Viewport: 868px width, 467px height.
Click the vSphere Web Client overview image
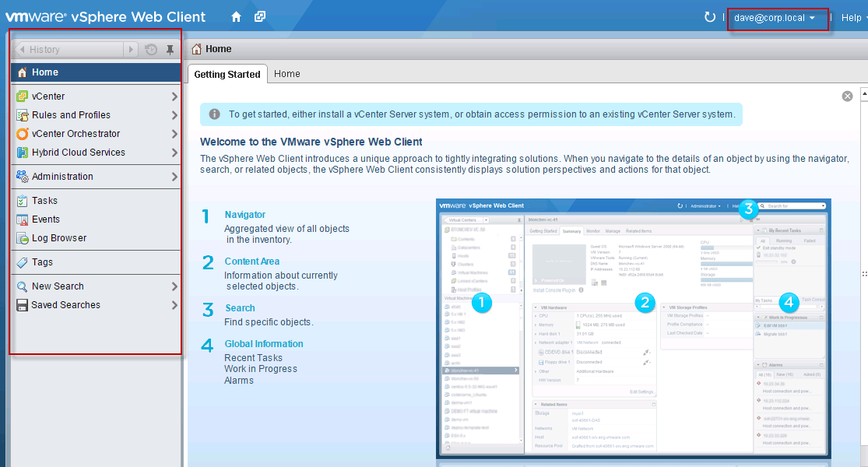coord(633,328)
